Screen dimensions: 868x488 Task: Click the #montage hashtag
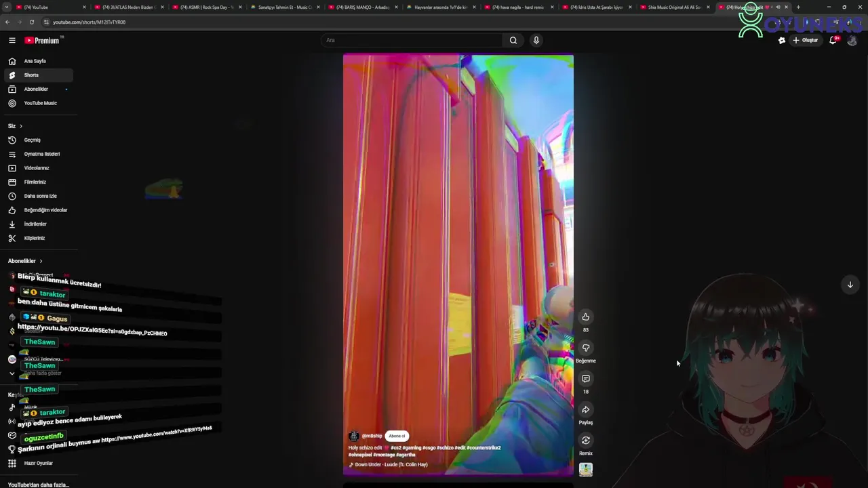coord(384,455)
